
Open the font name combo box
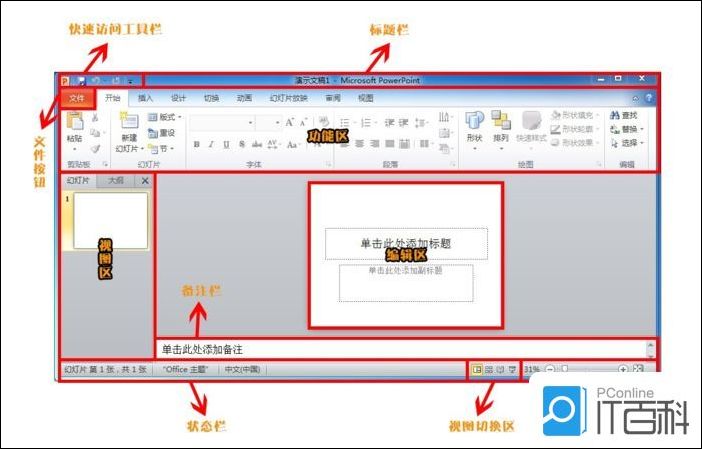(222, 122)
